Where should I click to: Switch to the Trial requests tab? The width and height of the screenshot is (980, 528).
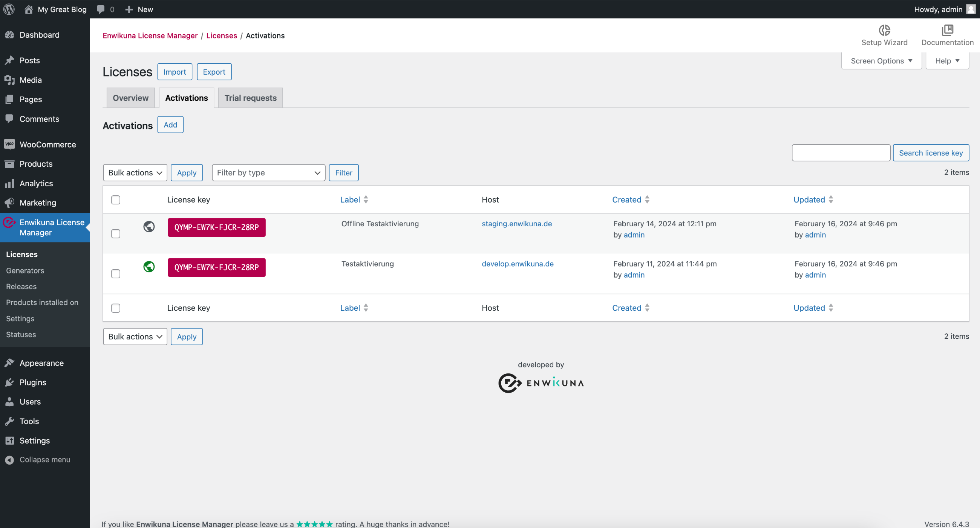coord(250,98)
